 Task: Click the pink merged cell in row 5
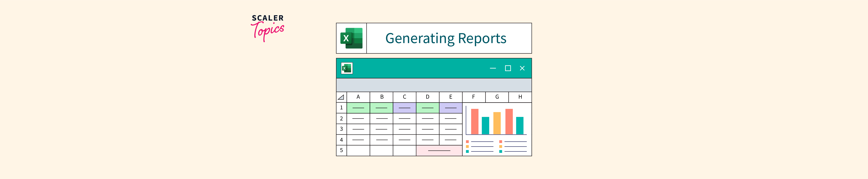coord(439,151)
